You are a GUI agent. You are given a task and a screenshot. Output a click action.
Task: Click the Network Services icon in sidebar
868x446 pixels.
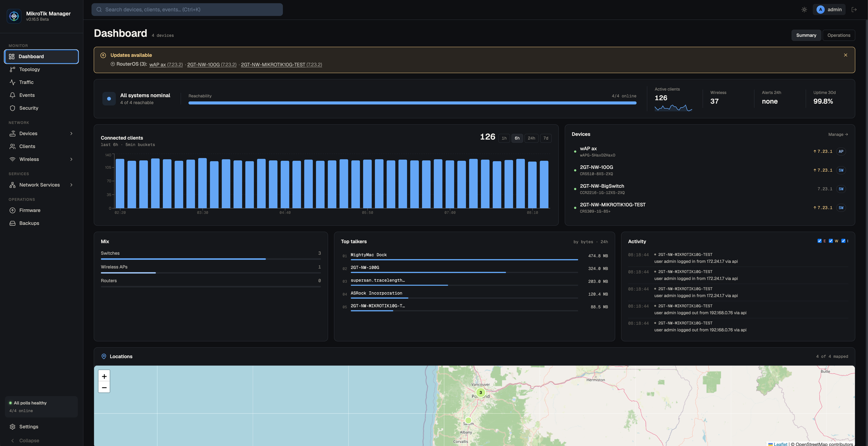(13, 185)
